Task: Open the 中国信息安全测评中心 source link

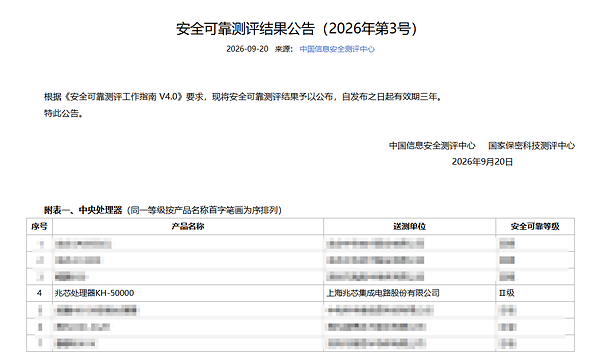Action: click(x=337, y=49)
